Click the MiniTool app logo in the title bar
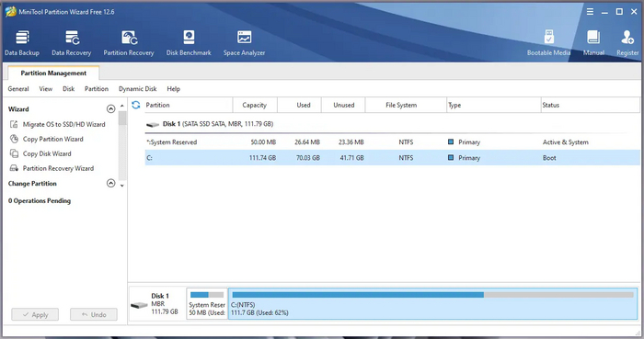The width and height of the screenshot is (644, 339). [x=11, y=11]
